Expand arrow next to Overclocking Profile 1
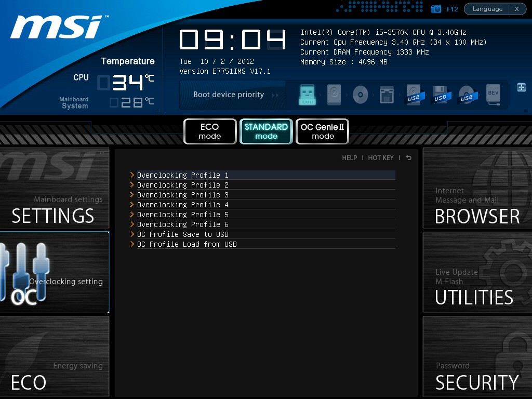Viewport: 532px width, 399px height. (132, 175)
